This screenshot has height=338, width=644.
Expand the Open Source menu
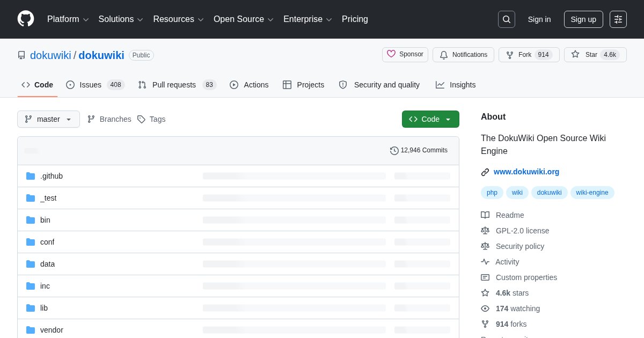(244, 19)
